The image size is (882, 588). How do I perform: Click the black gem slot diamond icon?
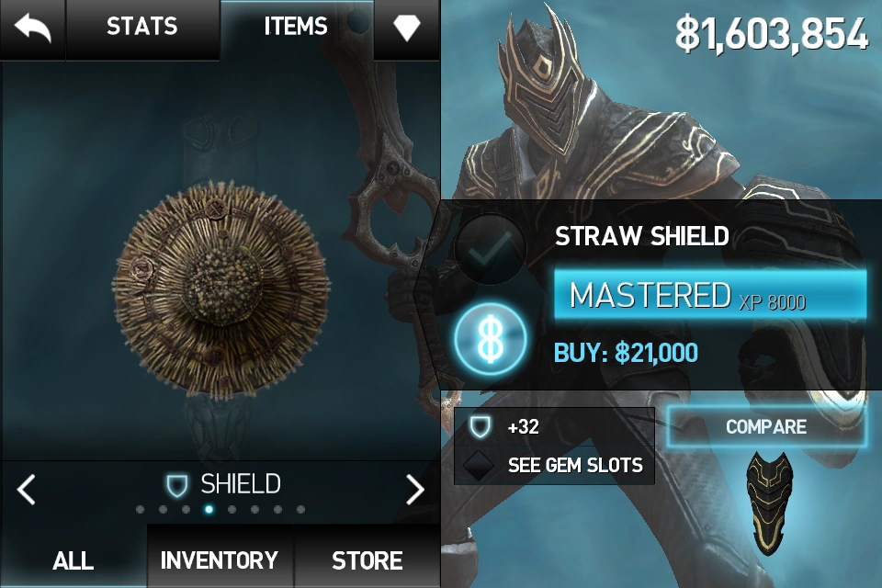(x=479, y=465)
